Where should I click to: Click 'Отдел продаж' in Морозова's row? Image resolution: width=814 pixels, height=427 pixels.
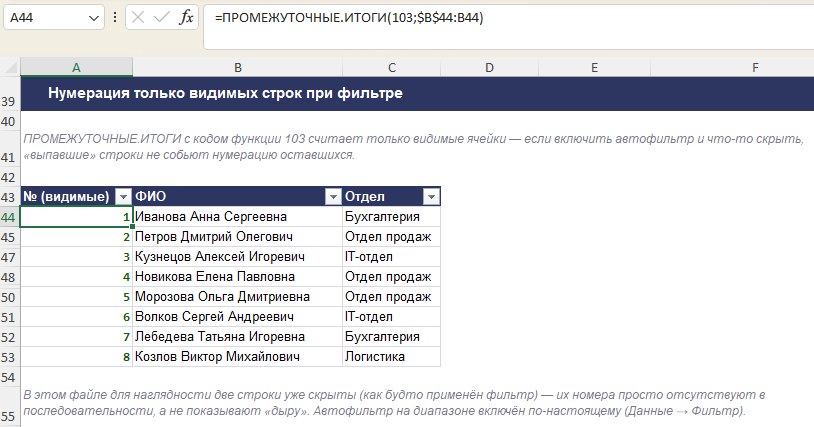coord(391,297)
